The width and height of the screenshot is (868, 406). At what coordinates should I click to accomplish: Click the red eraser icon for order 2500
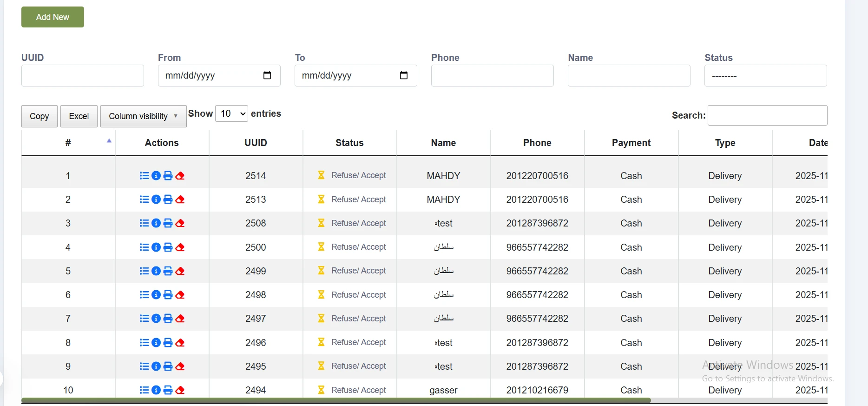(180, 247)
